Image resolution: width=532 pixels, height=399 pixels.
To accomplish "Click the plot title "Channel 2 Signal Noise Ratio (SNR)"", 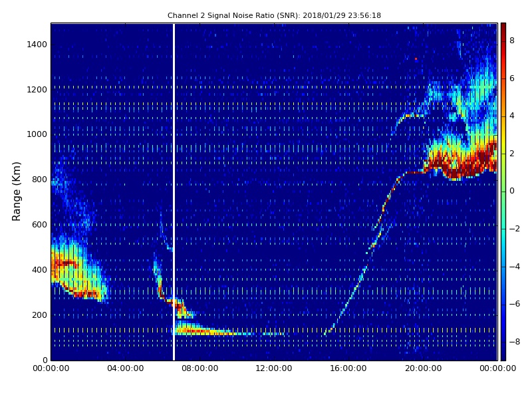I will pos(233,15).
